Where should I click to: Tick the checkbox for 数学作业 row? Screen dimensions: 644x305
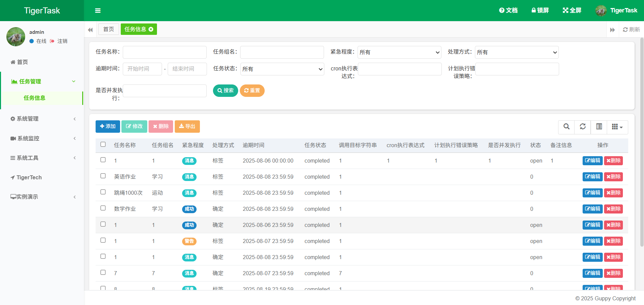coord(103,208)
